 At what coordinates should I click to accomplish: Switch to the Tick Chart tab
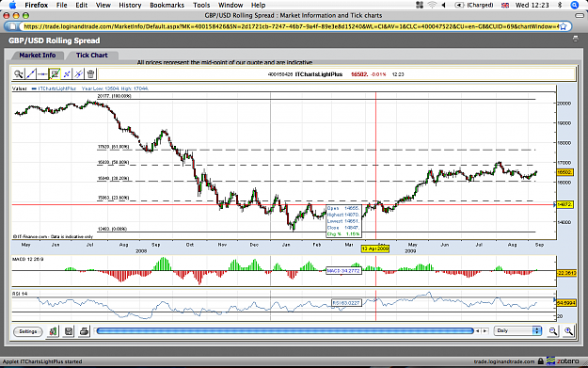point(92,56)
